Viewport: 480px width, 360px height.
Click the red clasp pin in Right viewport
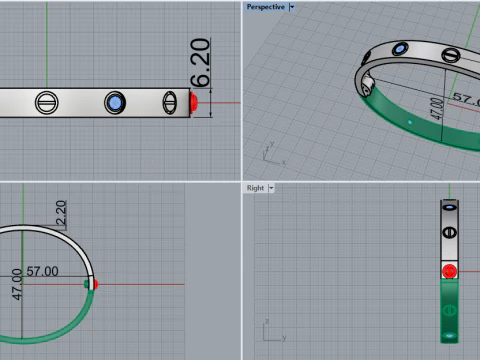[x=449, y=271]
